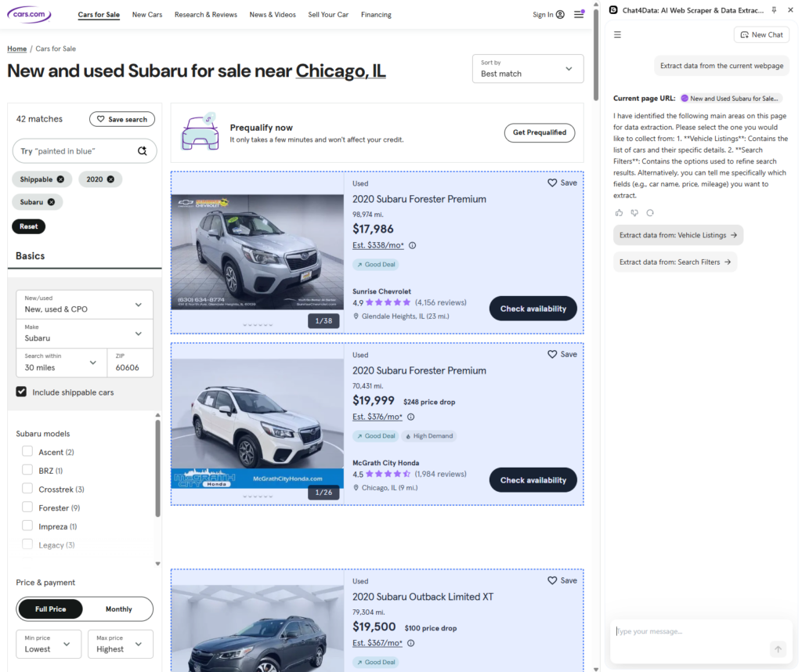Go to Sell Your Car tab
This screenshot has width=802, height=672.
click(x=328, y=14)
